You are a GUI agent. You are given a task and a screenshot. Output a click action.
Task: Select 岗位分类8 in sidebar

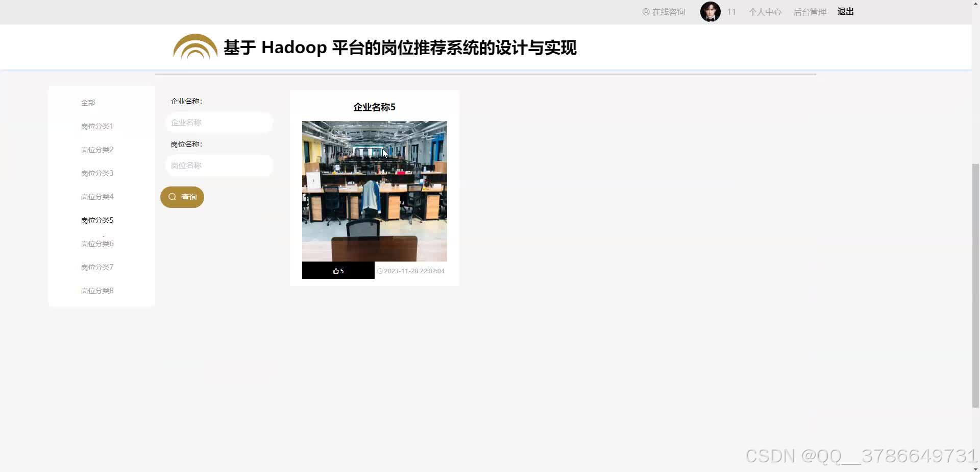(x=97, y=291)
